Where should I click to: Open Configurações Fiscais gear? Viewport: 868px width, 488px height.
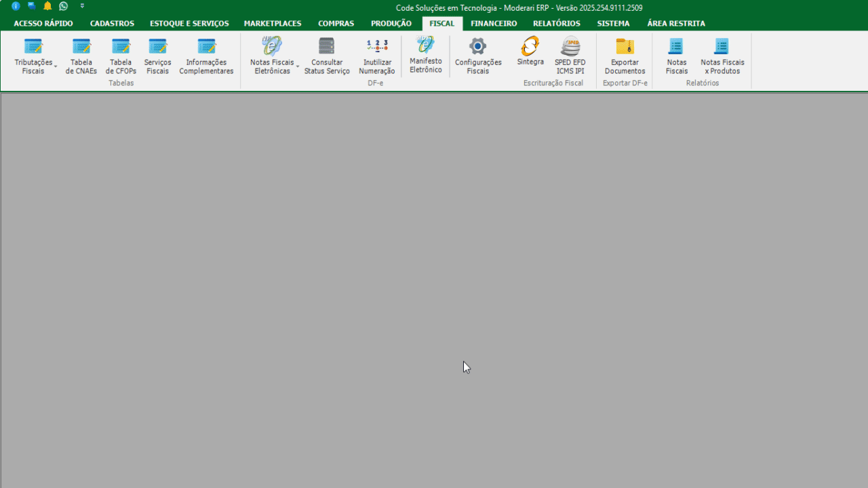(x=478, y=56)
